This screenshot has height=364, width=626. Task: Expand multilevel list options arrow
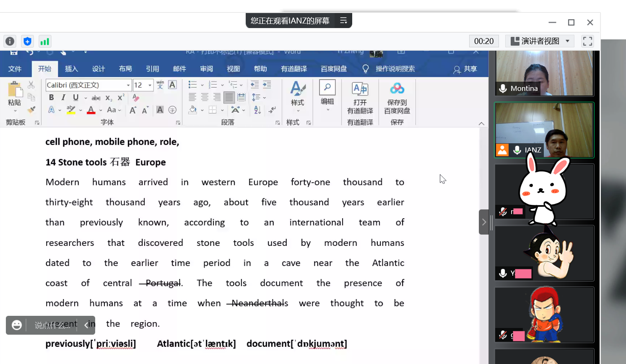pos(241,85)
